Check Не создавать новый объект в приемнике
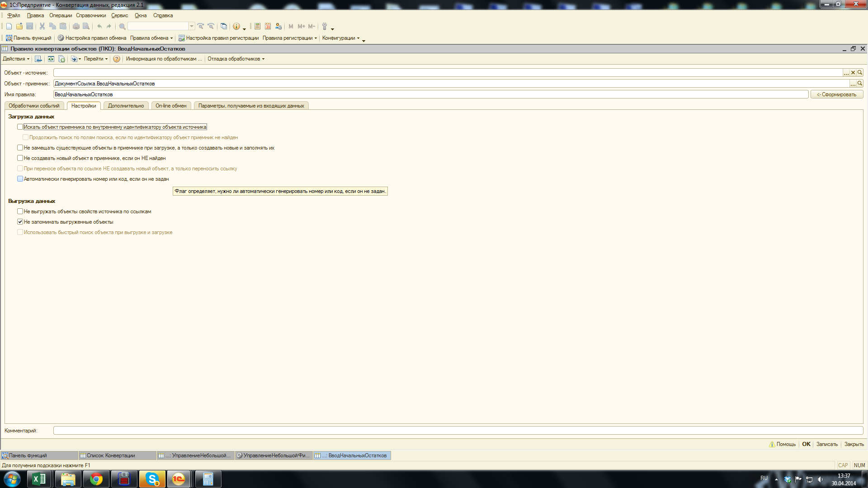868x488 pixels. [20, 158]
